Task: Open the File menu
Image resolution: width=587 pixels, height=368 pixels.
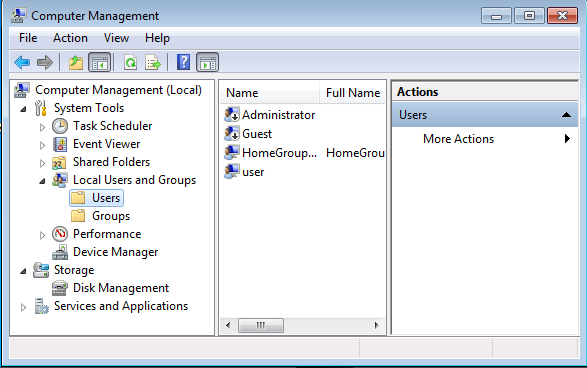Action: [x=28, y=38]
